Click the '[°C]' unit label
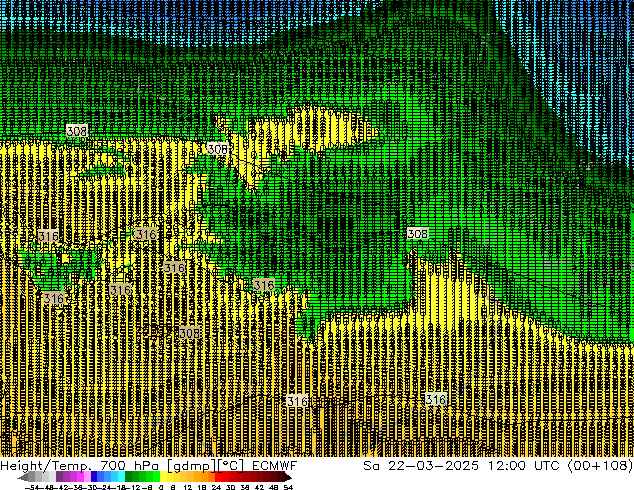 231,466
